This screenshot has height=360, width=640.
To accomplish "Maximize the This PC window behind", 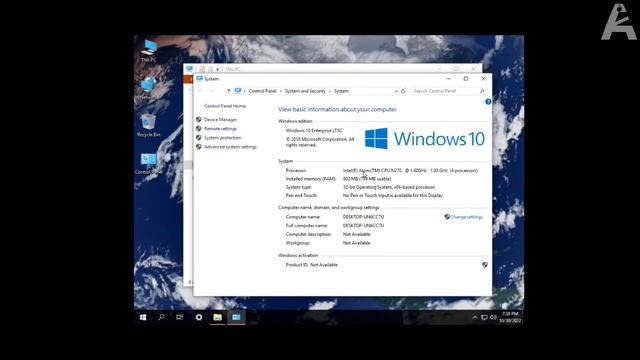I will (x=456, y=69).
